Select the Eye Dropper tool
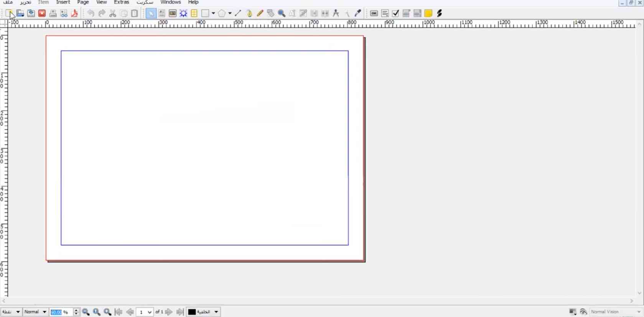This screenshot has width=644, height=317. coord(358,13)
